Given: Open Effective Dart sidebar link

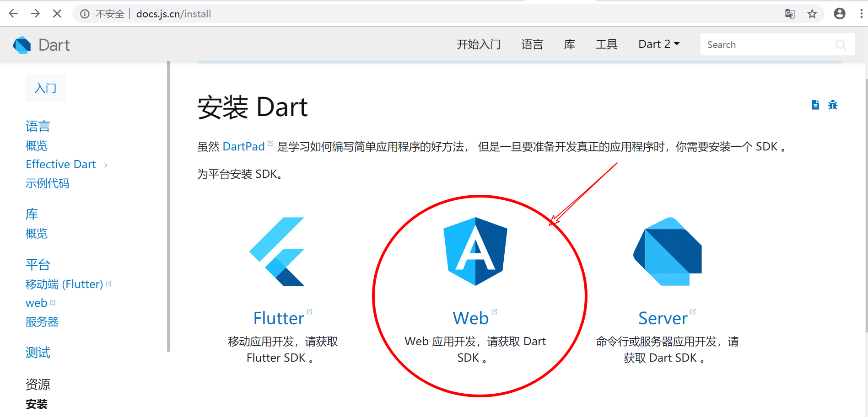Looking at the screenshot, I should [61, 164].
